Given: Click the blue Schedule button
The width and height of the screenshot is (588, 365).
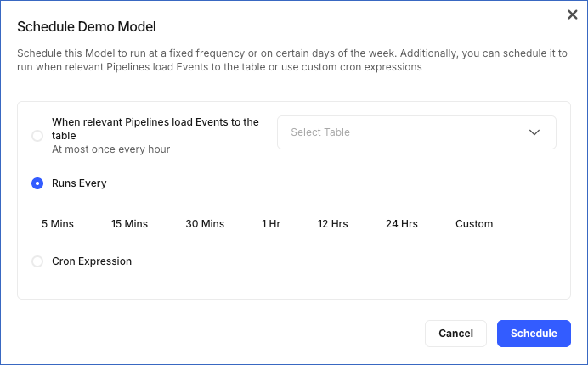Looking at the screenshot, I should click(x=534, y=334).
